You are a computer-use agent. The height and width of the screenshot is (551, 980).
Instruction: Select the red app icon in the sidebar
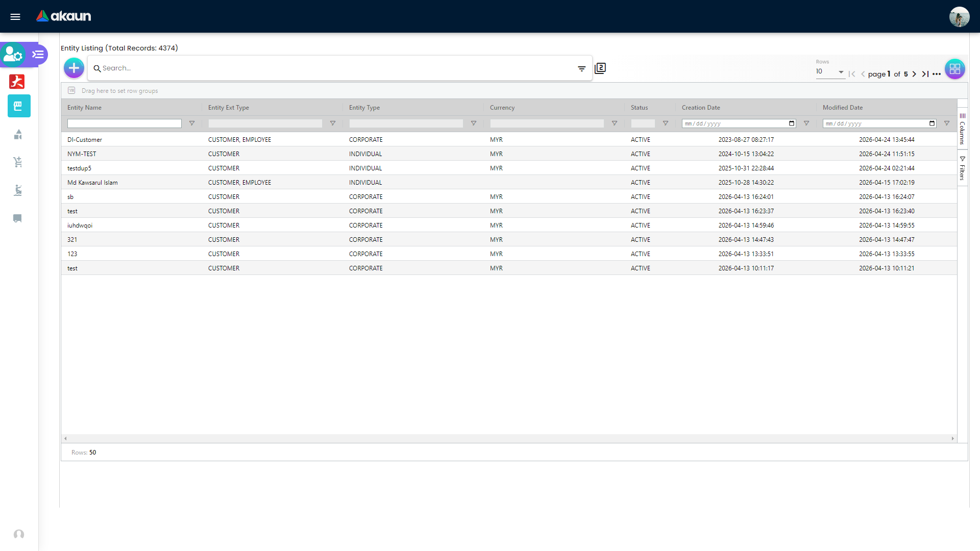[x=17, y=82]
